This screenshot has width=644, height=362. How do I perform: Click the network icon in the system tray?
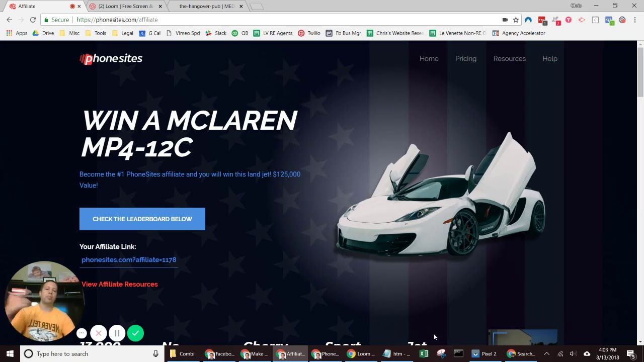(x=560, y=353)
